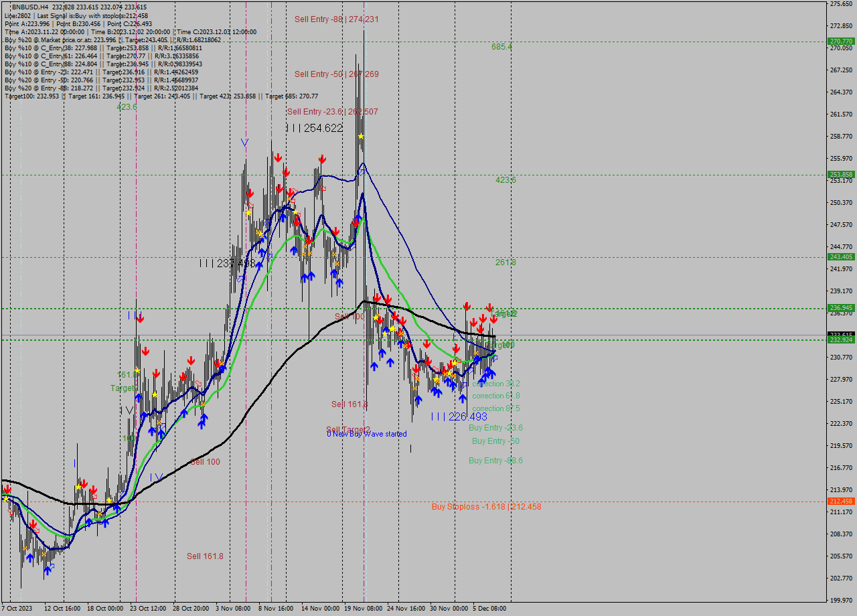
Task: Click the red sell arrow above the 23 Oct spike
Action: (x=140, y=318)
